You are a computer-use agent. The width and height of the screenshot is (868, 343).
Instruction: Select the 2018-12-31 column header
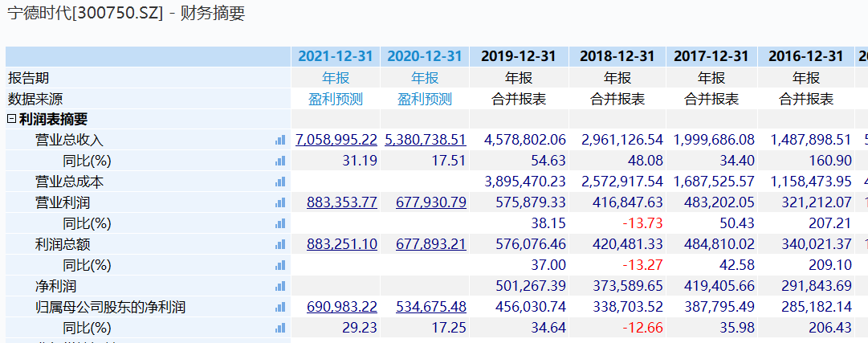click(617, 56)
